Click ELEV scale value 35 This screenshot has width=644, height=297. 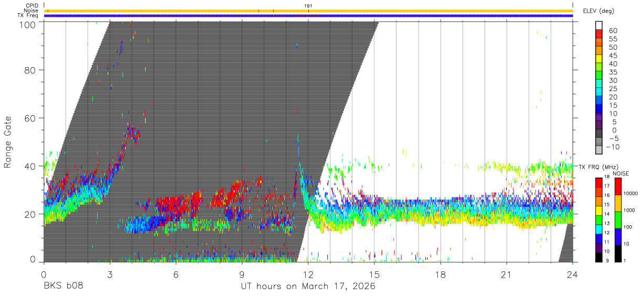coord(612,72)
